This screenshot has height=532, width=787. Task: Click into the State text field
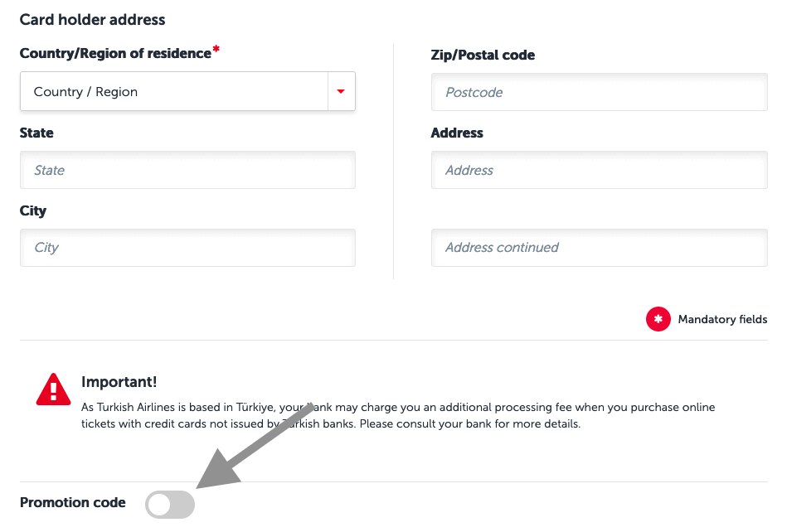(x=187, y=171)
